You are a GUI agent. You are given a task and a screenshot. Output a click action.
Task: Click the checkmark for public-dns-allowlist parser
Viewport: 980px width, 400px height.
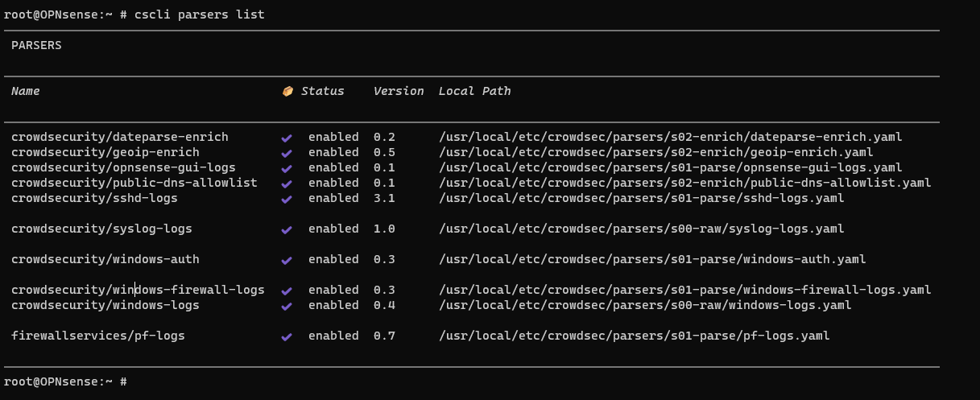click(286, 184)
